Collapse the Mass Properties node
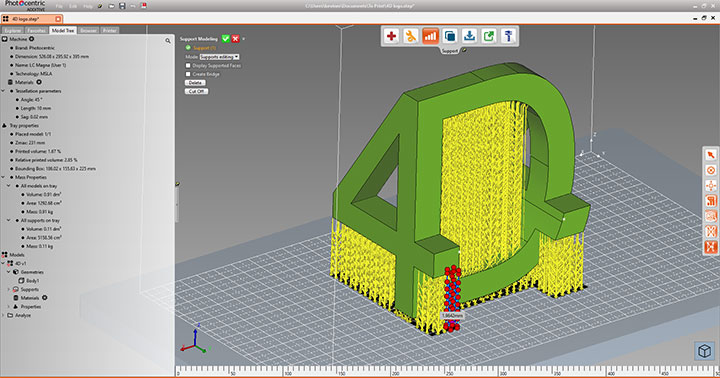This screenshot has width=720, height=378. pyautogui.click(x=4, y=177)
